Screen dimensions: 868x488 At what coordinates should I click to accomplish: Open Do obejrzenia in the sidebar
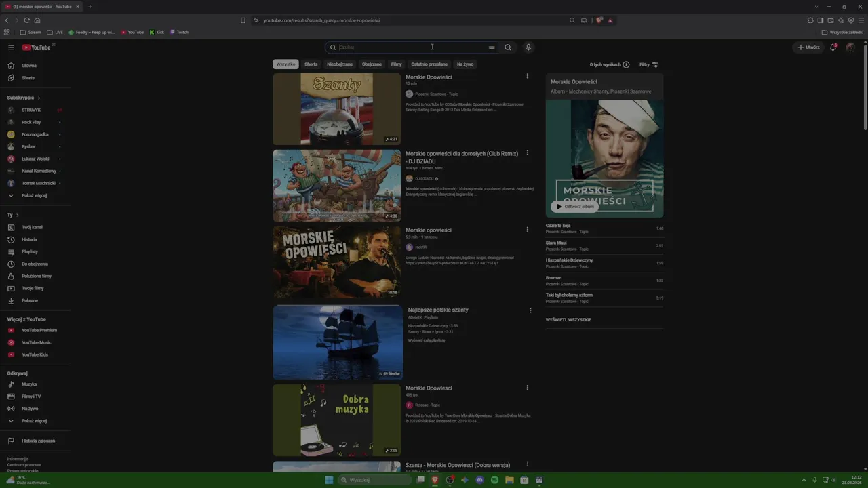click(x=35, y=264)
